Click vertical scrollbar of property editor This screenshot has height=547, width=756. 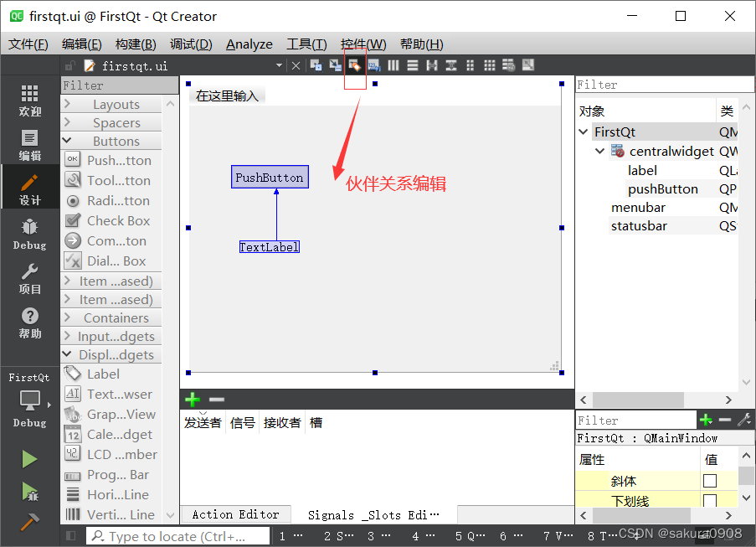[x=746, y=476]
